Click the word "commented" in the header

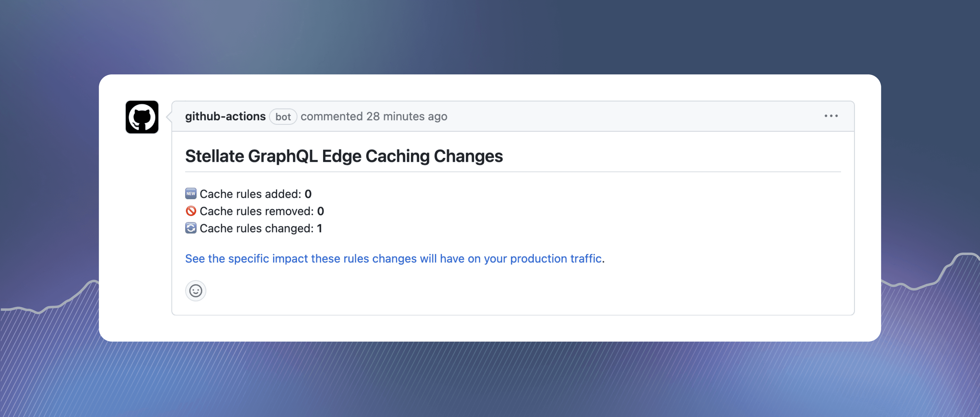331,116
